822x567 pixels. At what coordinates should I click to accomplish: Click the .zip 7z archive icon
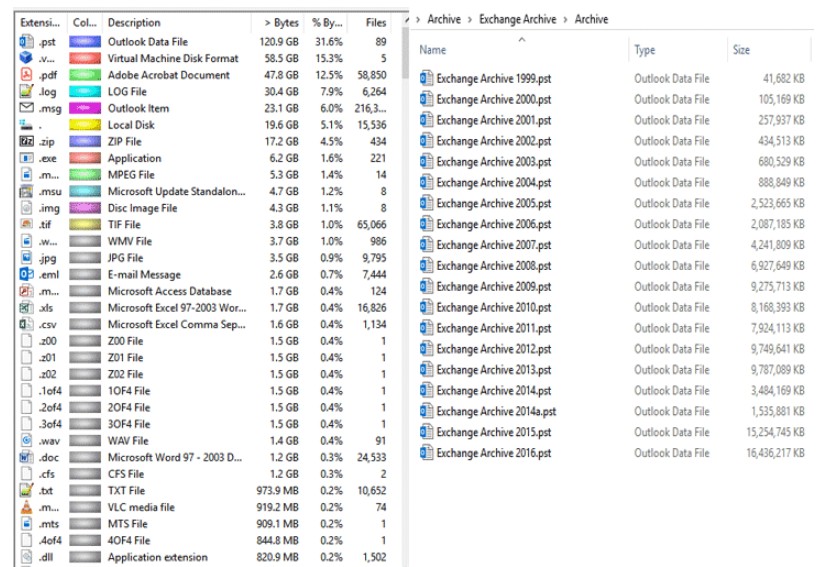tap(26, 141)
